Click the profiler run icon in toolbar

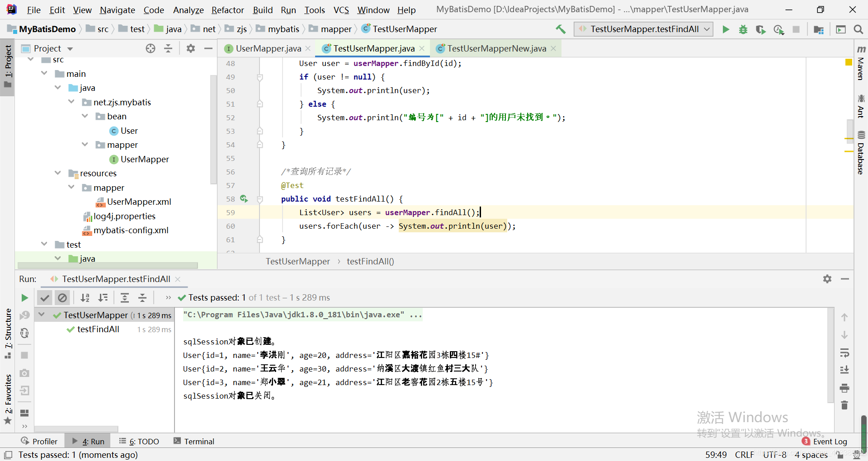coord(778,29)
